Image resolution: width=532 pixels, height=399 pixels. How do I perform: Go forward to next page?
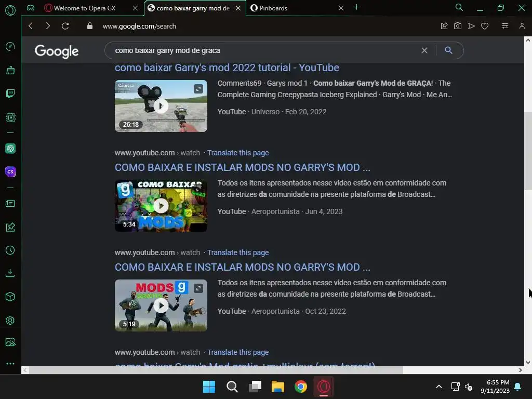(x=48, y=26)
